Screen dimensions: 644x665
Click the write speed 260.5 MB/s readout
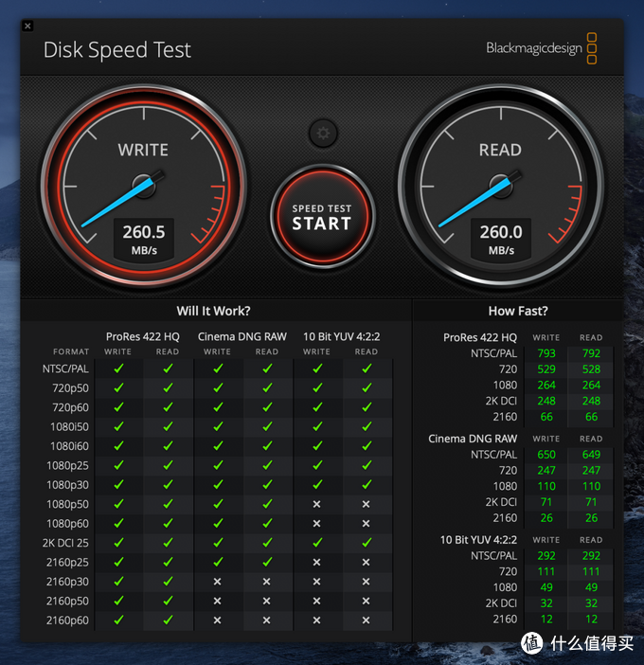point(144,239)
